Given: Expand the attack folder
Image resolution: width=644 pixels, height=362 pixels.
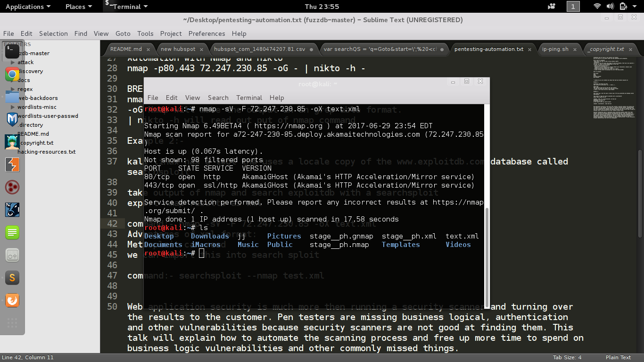Looking at the screenshot, I should click(x=12, y=62).
